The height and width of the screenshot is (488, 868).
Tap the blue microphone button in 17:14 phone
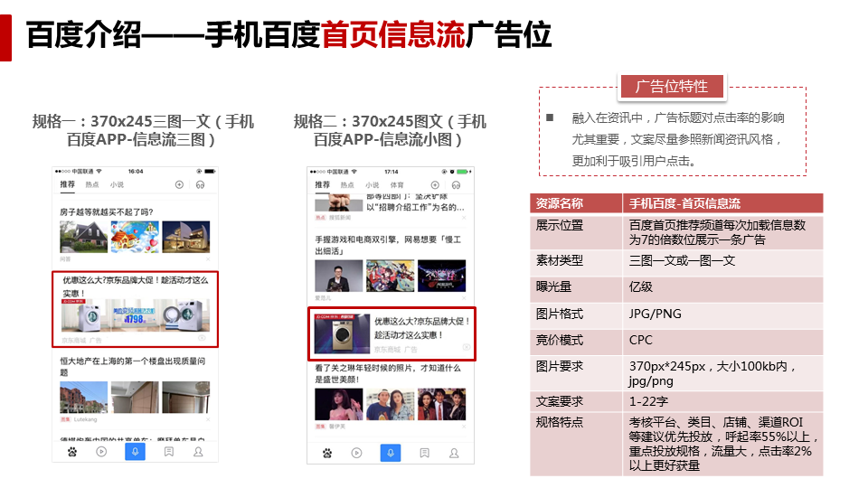click(x=391, y=453)
